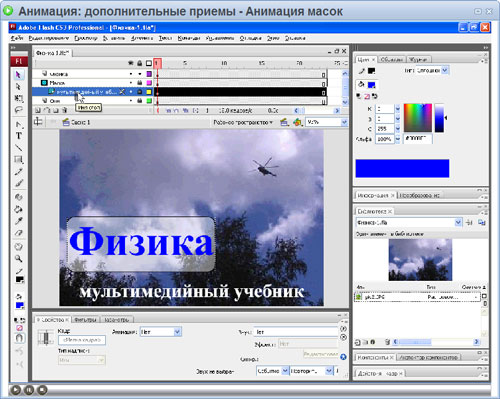Viewport: 500px width, 399px height.
Task: Activate the Zoom magnifier tool
Action: (x=18, y=259)
